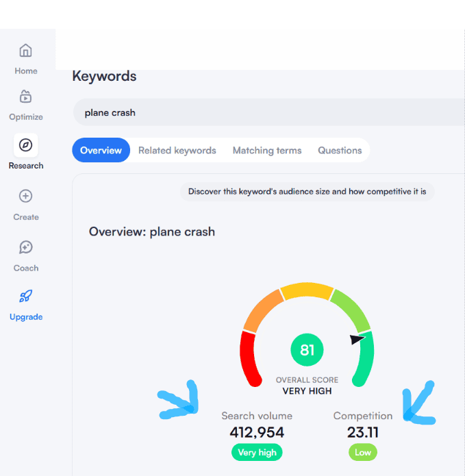Viewport: 465px width, 476px height.
Task: Click the light green gauge segment
Action: point(351,310)
